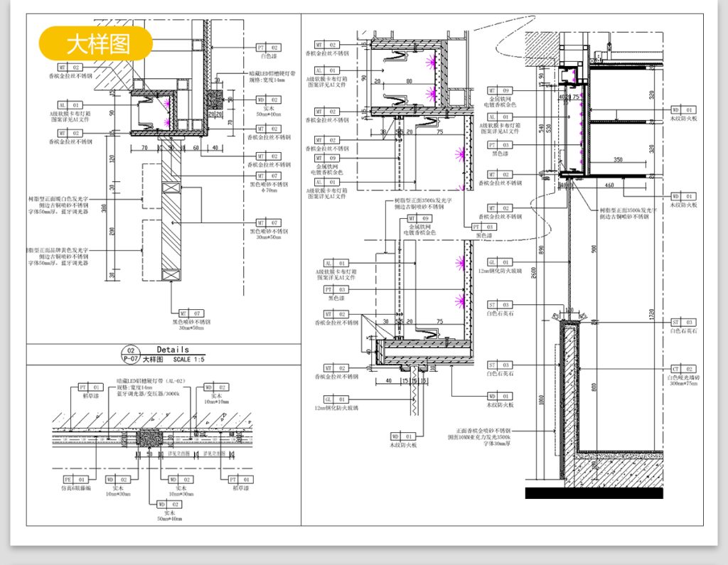Click the PT 02 white paint tag
728x565 pixels.
point(269,48)
